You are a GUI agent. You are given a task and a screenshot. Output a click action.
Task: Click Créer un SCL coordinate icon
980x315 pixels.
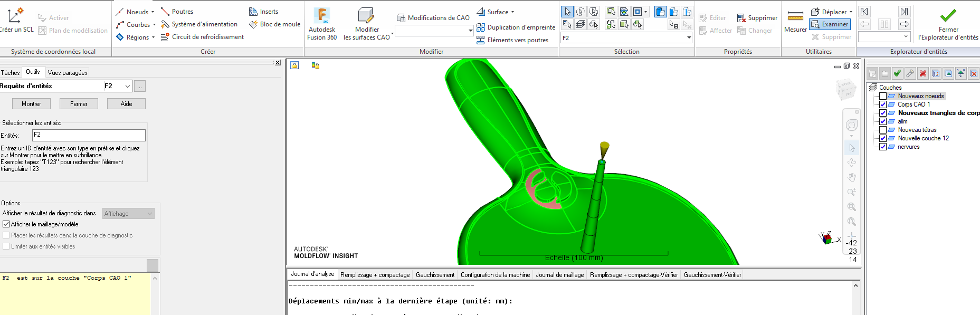(x=15, y=21)
